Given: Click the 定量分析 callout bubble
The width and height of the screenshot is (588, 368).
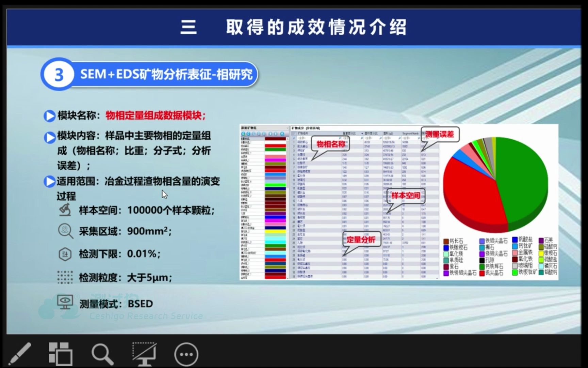Looking at the screenshot, I should click(361, 240).
